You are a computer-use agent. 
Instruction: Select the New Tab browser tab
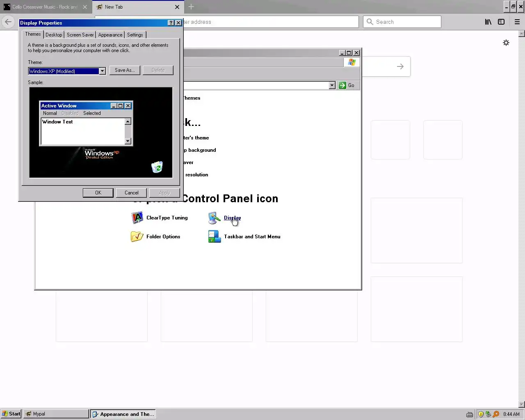[138, 7]
